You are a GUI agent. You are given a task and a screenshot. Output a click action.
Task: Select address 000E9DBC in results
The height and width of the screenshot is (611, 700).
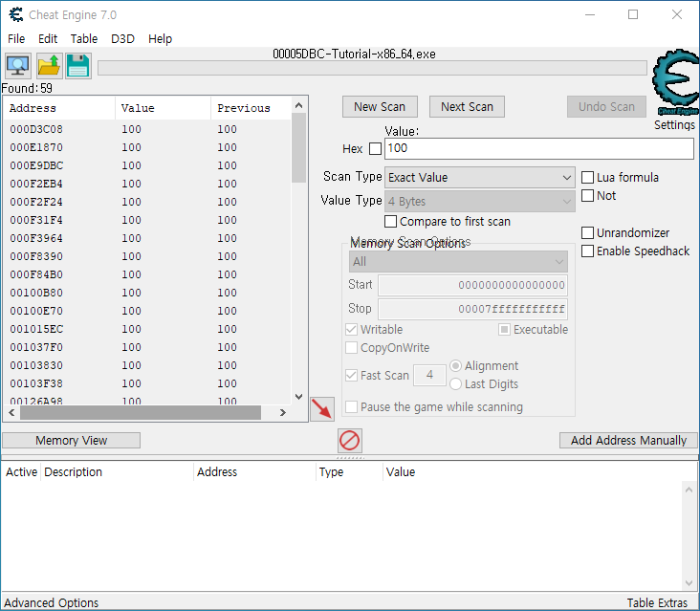point(36,165)
